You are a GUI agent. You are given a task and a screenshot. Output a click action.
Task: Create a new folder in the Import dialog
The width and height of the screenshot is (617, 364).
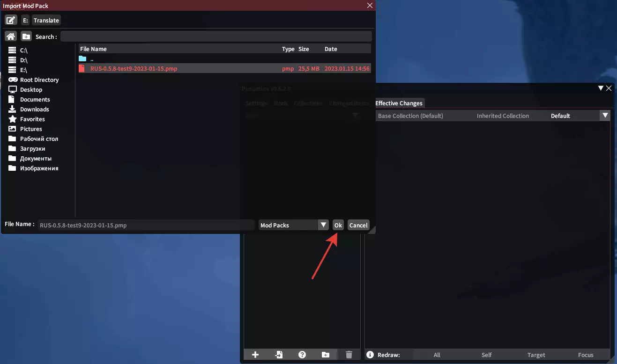[26, 36]
